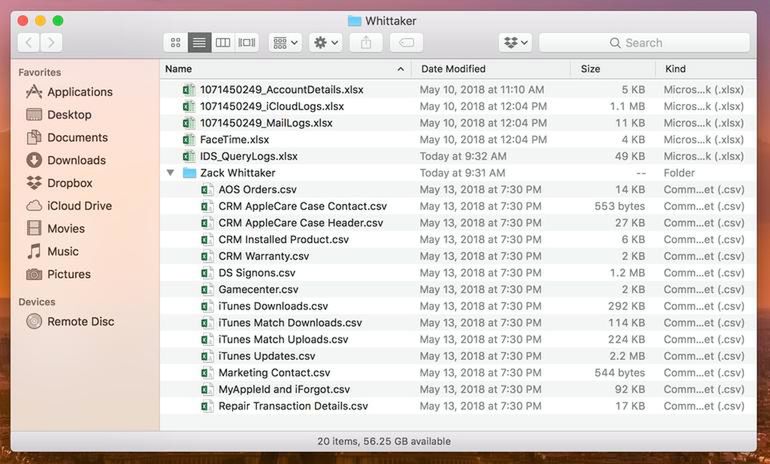Click the Marketing Contact.csv file name
Image resolution: width=770 pixels, height=464 pixels.
click(x=274, y=373)
